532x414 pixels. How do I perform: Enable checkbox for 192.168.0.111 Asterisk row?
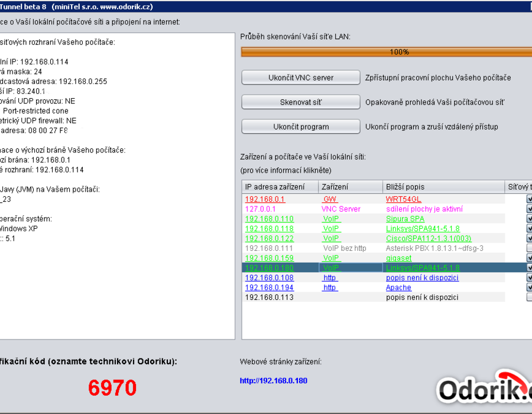pos(529,248)
